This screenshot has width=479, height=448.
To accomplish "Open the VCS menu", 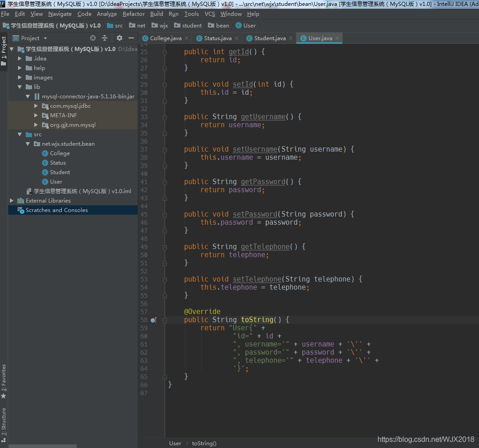I will pyautogui.click(x=210, y=14).
